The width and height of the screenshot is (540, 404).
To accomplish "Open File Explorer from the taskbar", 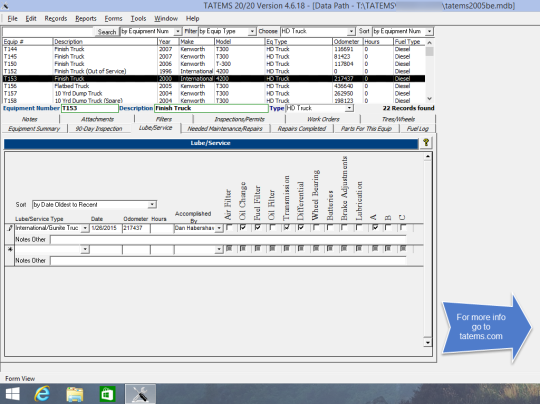I will coord(75,394).
